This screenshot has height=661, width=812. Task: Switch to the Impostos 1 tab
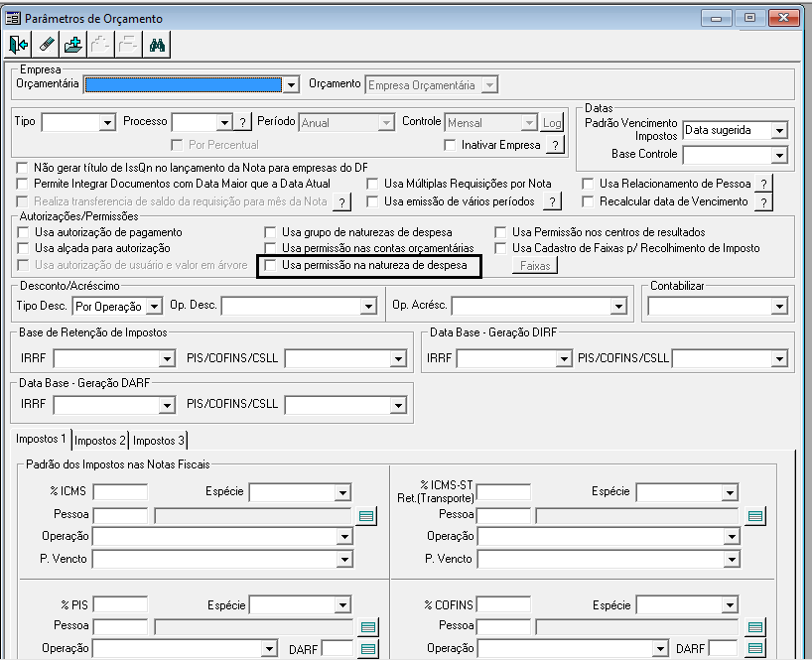click(x=41, y=439)
